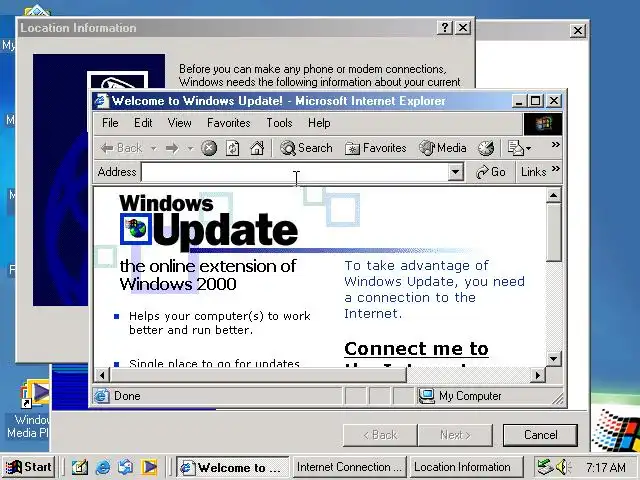Open the Start menu
The image size is (640, 480).
tap(29, 467)
